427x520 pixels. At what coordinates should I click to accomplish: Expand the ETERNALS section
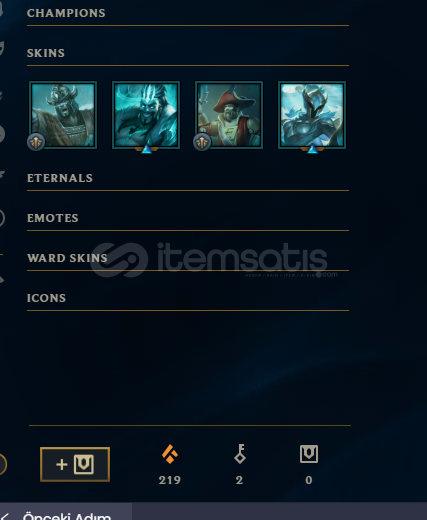(188, 178)
